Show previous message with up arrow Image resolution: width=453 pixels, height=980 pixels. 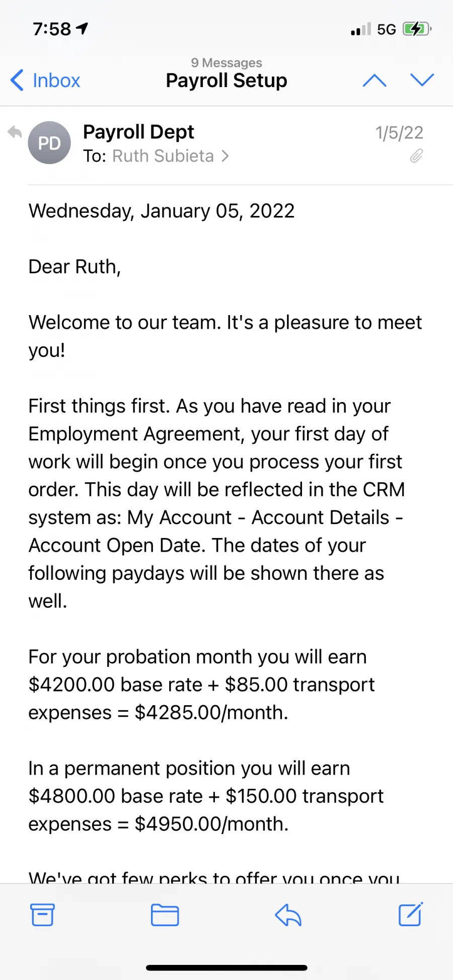pyautogui.click(x=374, y=80)
